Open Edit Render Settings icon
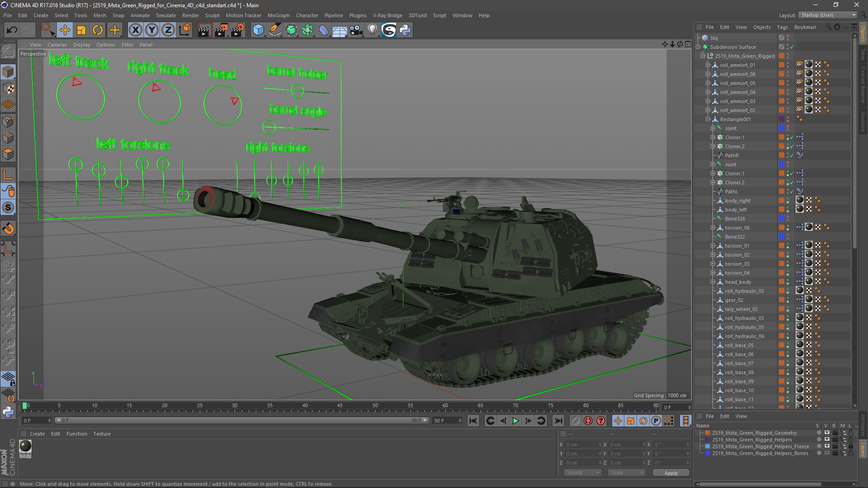Image resolution: width=868 pixels, height=488 pixels. [x=238, y=30]
